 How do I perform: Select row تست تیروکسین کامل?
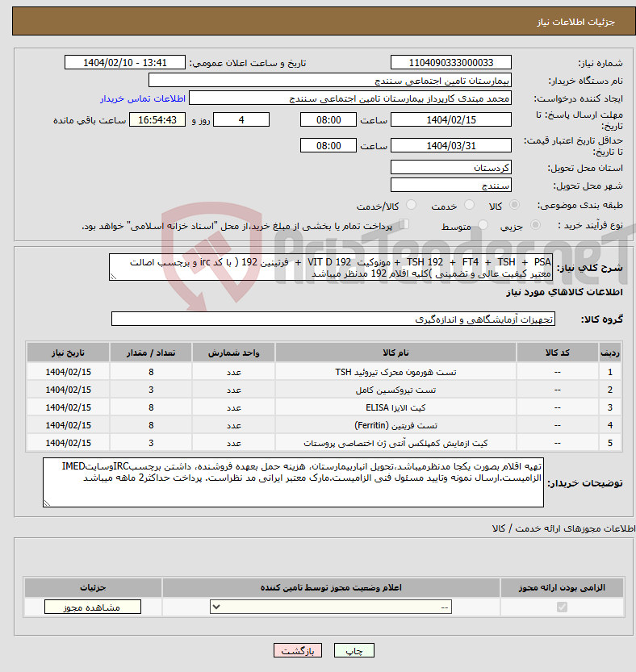(x=324, y=390)
